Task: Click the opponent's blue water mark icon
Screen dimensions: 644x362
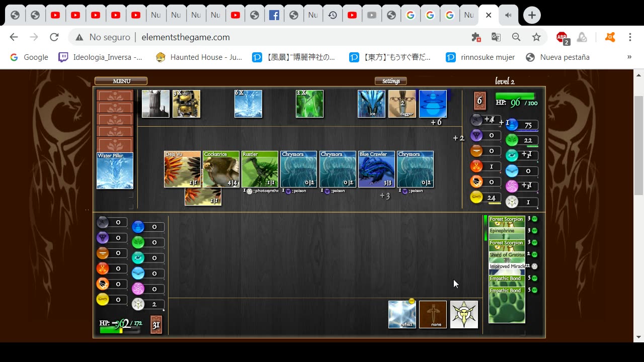Action: click(433, 104)
